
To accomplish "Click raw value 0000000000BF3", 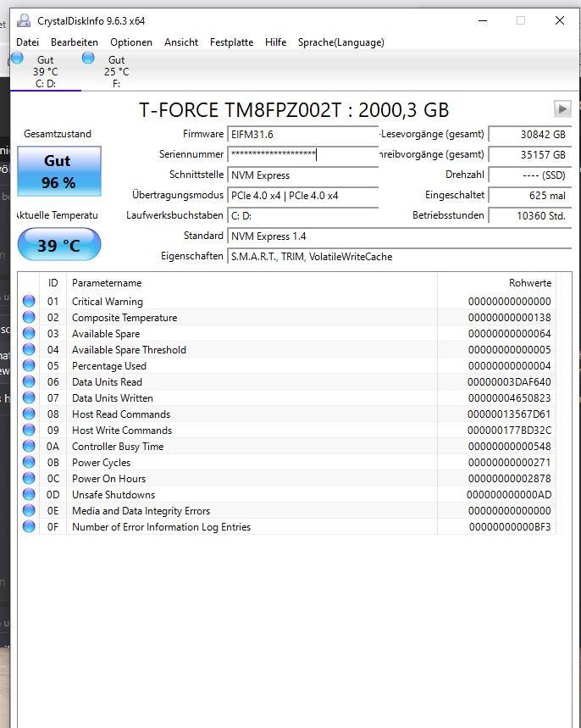I will click(x=510, y=527).
